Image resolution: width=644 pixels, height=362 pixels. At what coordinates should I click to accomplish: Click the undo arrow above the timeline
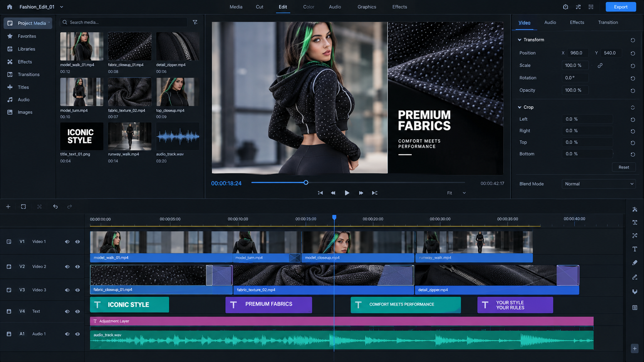tap(55, 207)
